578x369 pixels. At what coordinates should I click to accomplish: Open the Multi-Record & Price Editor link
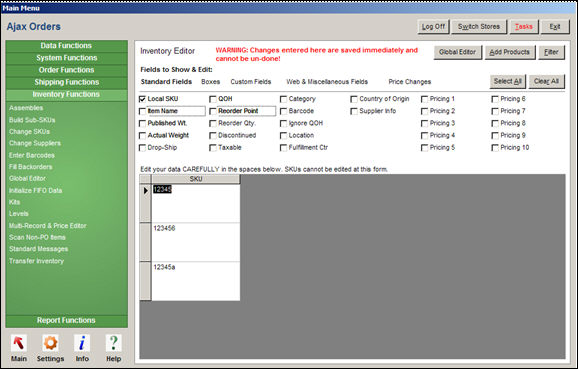[x=48, y=226]
